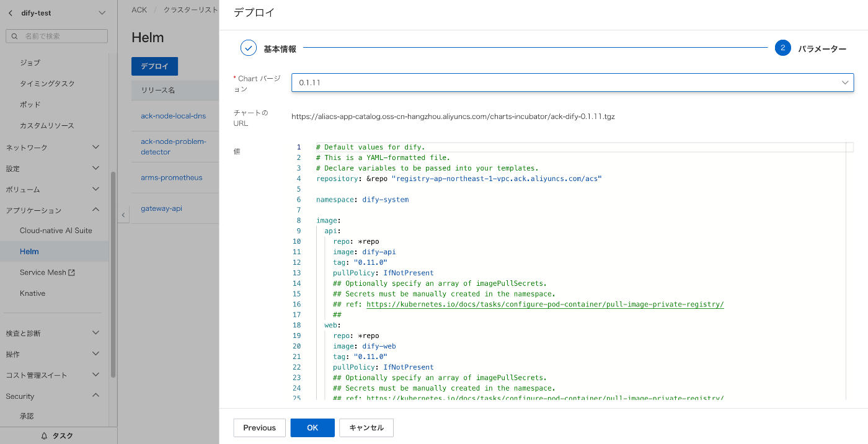The width and height of the screenshot is (868, 444).
Task: Open カスタムリソース in the sidebar
Action: 46,126
